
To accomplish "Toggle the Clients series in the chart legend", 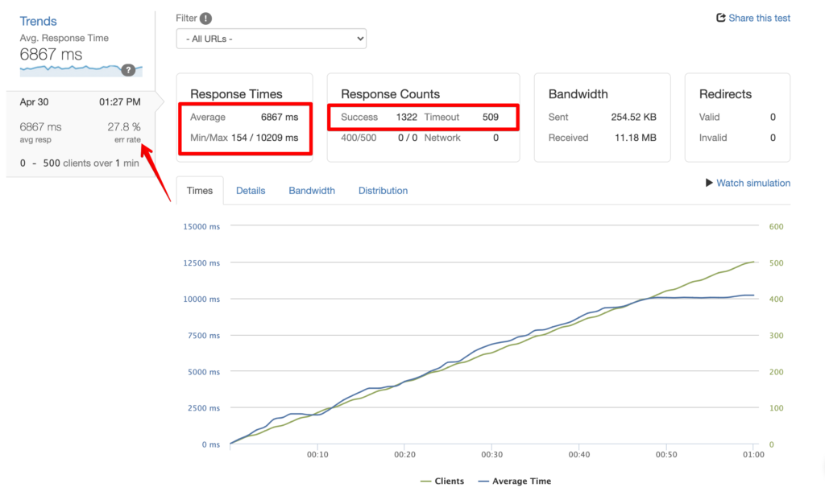I will click(x=449, y=481).
